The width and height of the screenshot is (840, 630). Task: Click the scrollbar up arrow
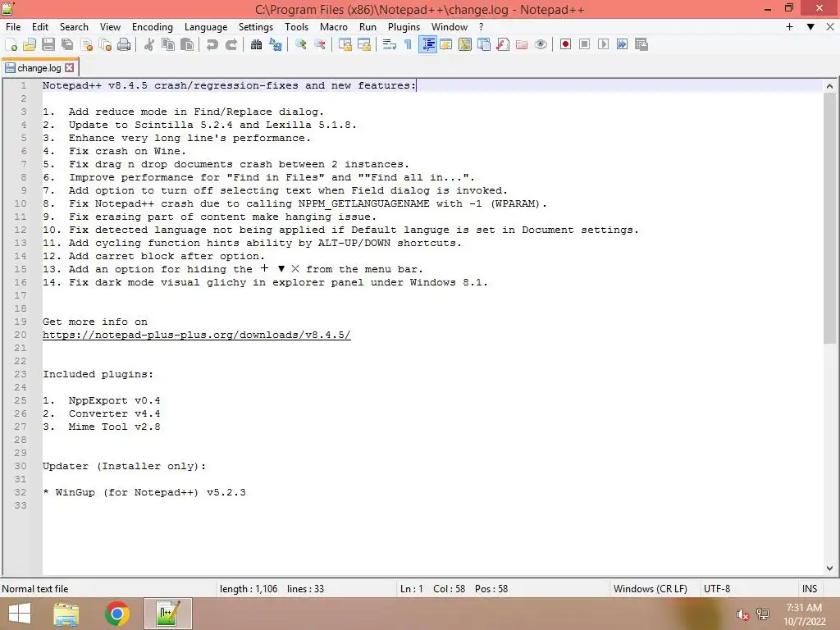829,85
